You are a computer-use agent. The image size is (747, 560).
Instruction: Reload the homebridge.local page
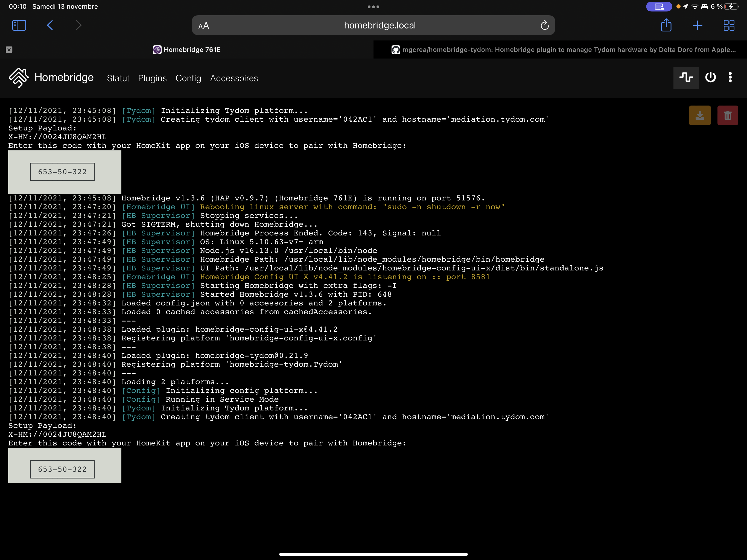(544, 25)
